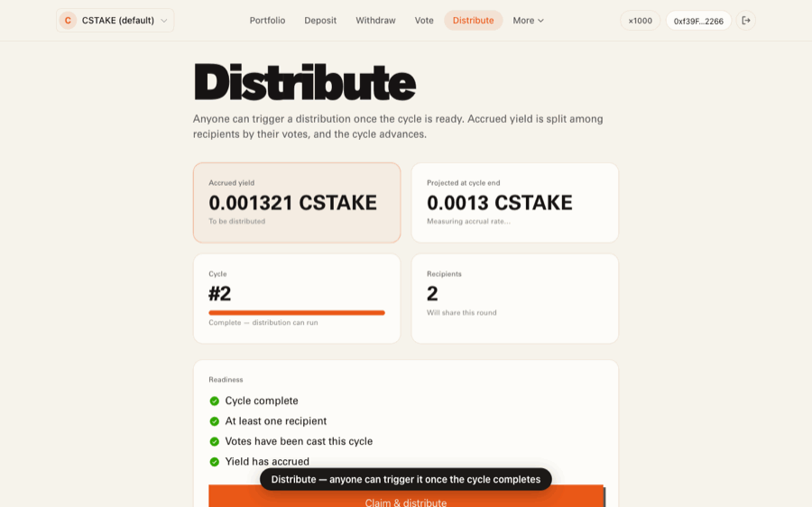
Task: Click the '0.001321 CSTAKE' value
Action: [292, 202]
